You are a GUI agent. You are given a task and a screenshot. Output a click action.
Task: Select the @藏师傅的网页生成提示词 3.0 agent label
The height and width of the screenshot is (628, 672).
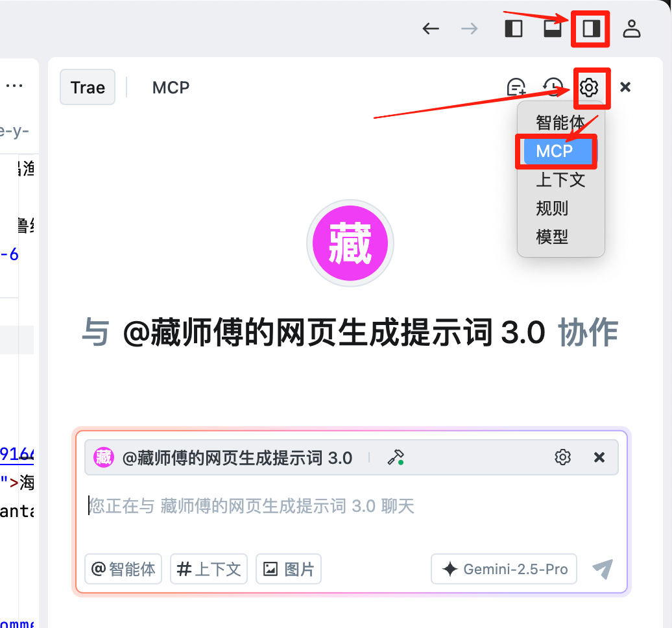pyautogui.click(x=237, y=458)
